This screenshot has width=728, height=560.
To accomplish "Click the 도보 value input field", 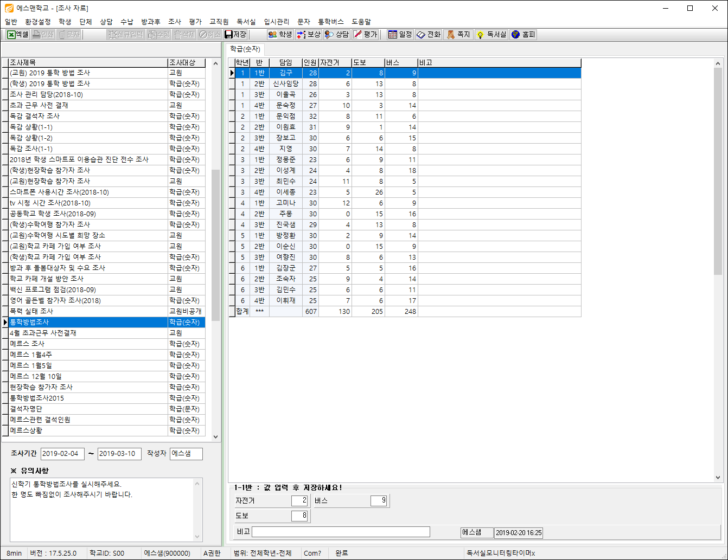I will pyautogui.click(x=299, y=516).
